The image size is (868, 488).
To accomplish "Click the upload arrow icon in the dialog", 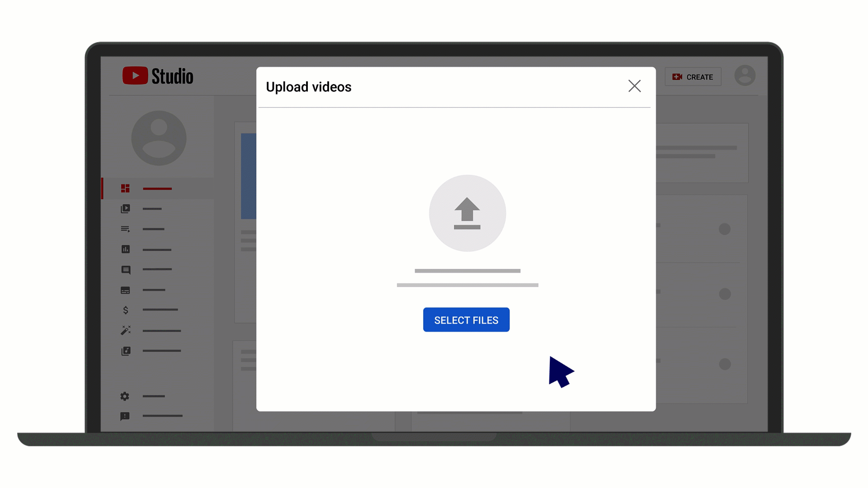I will 467,213.
